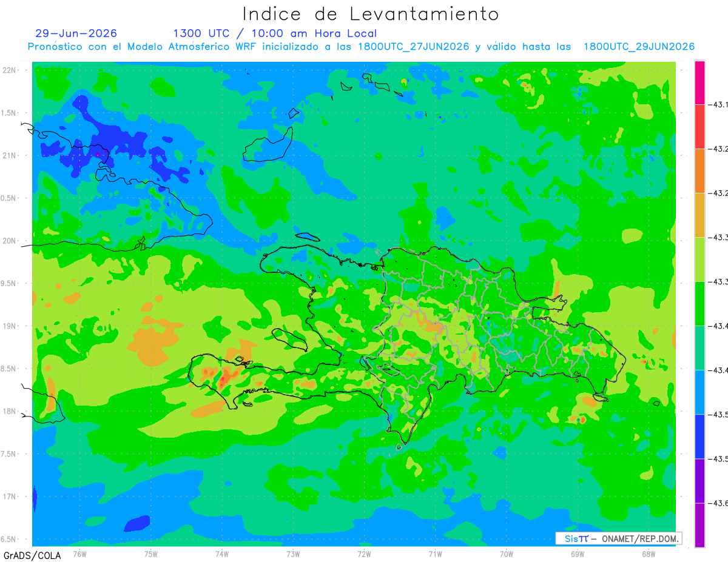This screenshot has height=562, width=728.
Task: Click the "71W" longitude label
Action: [435, 554]
